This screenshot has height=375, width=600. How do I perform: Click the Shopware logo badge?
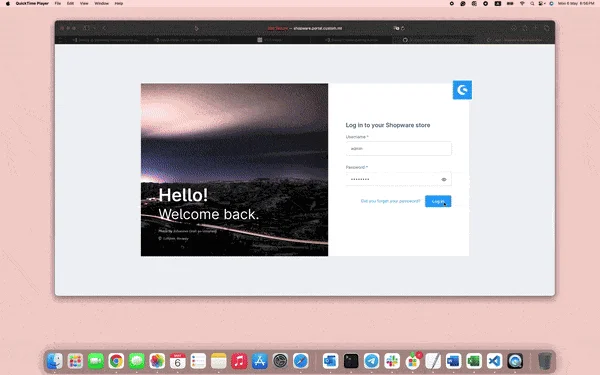pyautogui.click(x=462, y=90)
